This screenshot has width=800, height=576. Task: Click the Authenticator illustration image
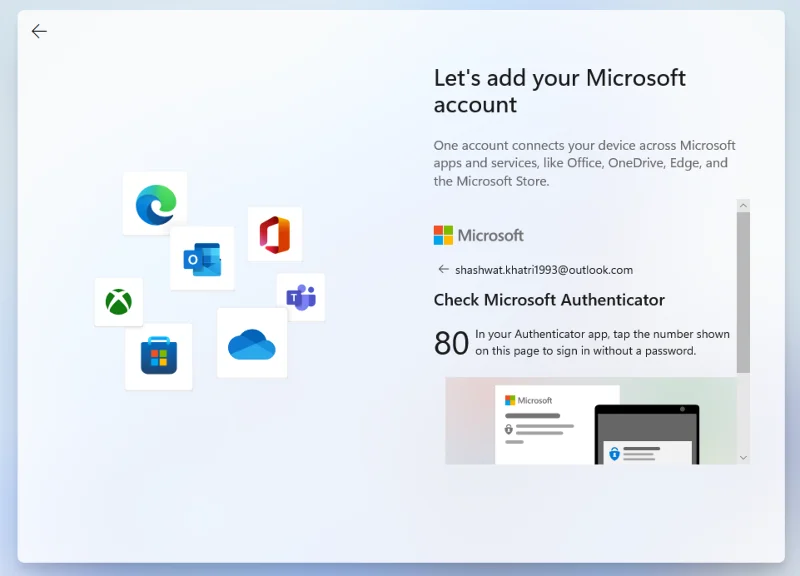tap(590, 420)
